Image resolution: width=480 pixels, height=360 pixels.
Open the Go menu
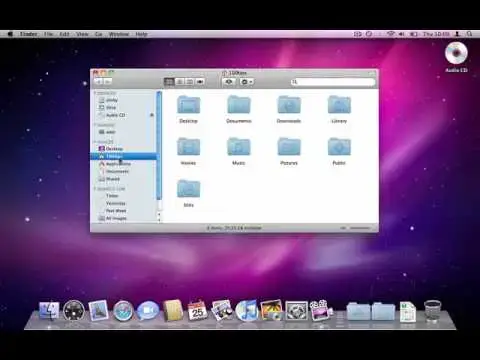click(99, 34)
